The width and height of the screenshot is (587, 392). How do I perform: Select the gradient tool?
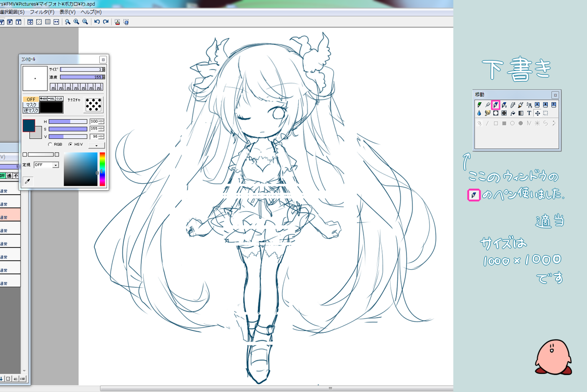pos(520,113)
